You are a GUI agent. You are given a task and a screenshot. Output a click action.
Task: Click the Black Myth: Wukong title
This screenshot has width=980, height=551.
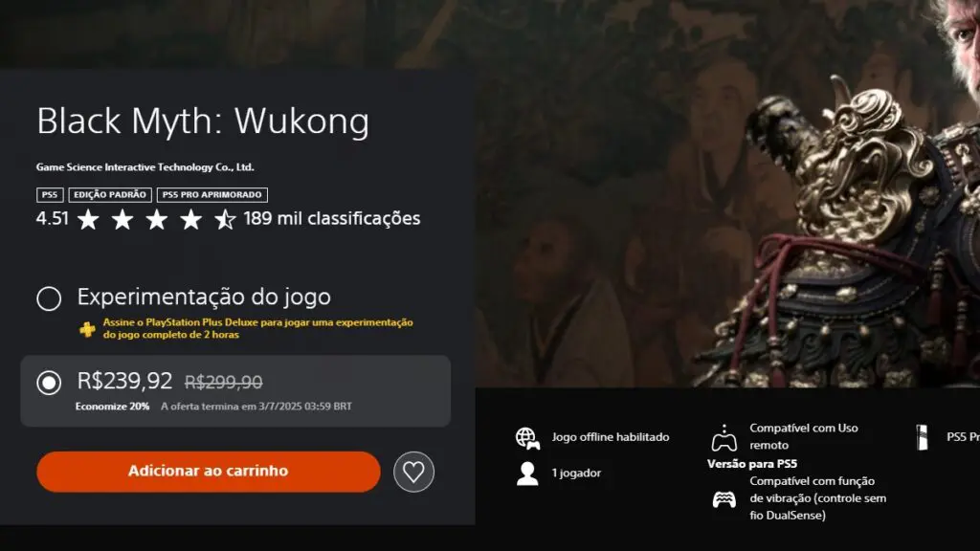[203, 121]
